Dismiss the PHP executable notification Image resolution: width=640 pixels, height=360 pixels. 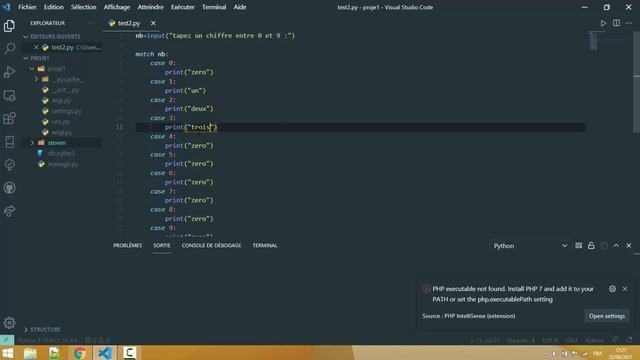625,289
